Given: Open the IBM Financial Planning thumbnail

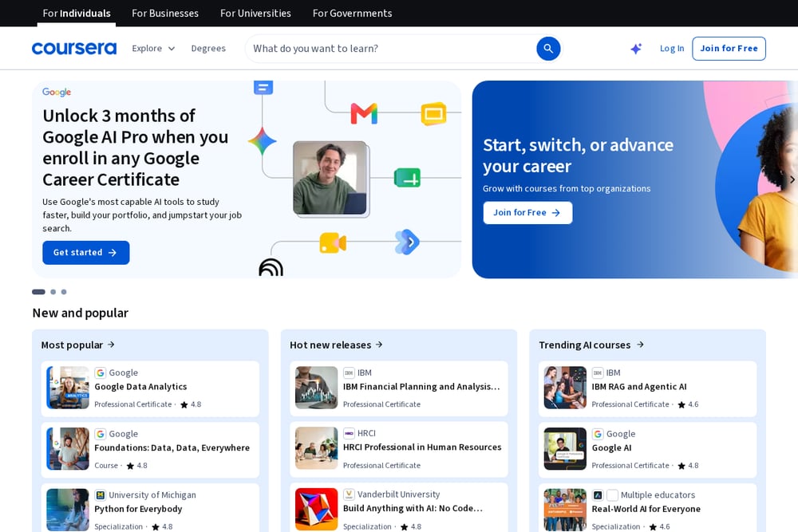Looking at the screenshot, I should pyautogui.click(x=316, y=388).
